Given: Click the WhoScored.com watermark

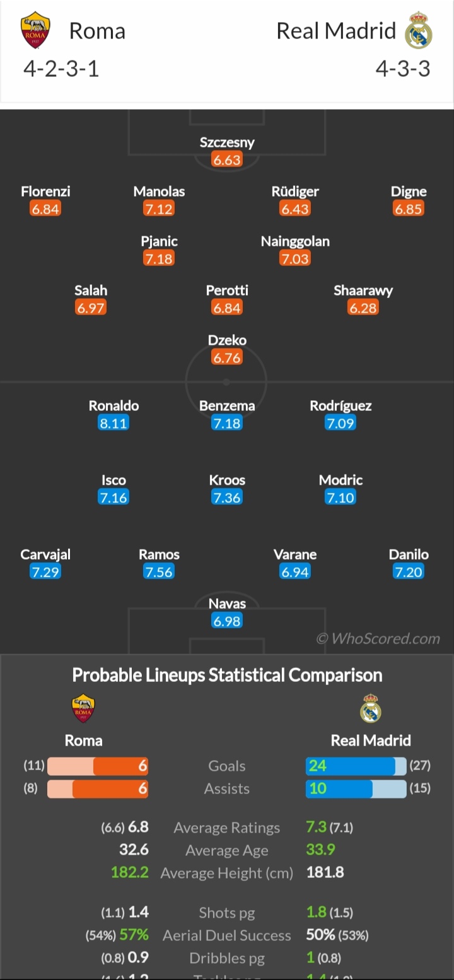Looking at the screenshot, I should pyautogui.click(x=378, y=638).
